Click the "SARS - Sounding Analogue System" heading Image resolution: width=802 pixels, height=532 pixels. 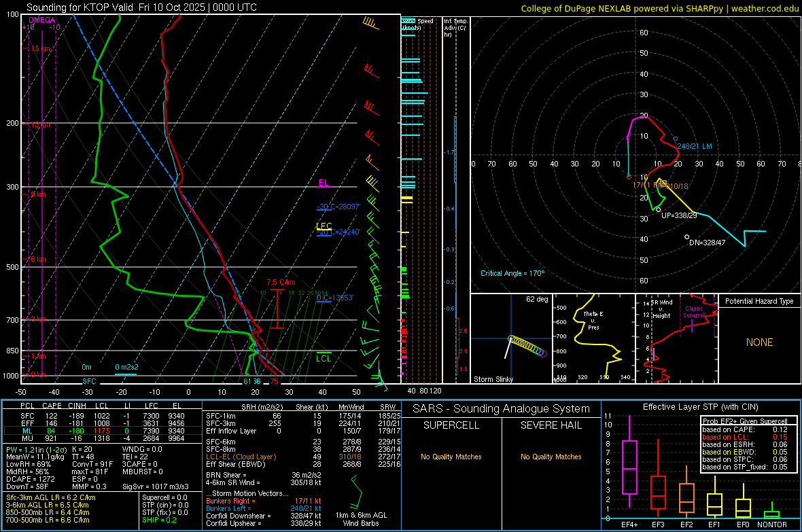coord(501,408)
